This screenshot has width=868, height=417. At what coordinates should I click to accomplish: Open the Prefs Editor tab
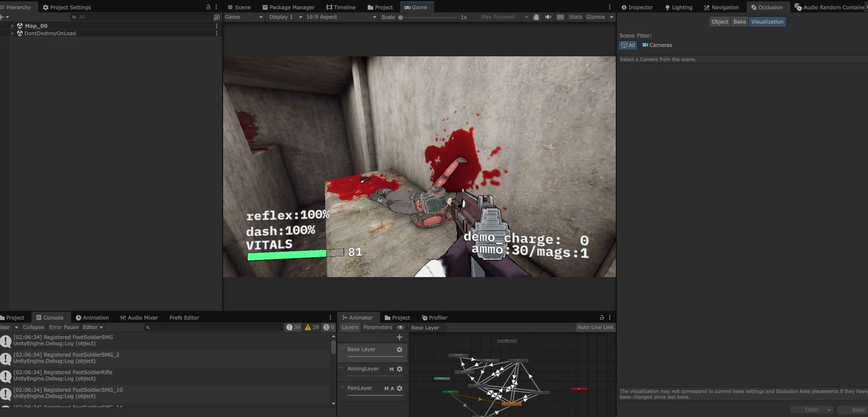(184, 318)
